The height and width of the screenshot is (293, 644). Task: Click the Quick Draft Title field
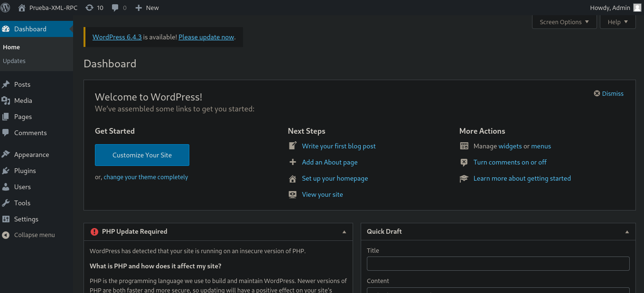pos(498,264)
